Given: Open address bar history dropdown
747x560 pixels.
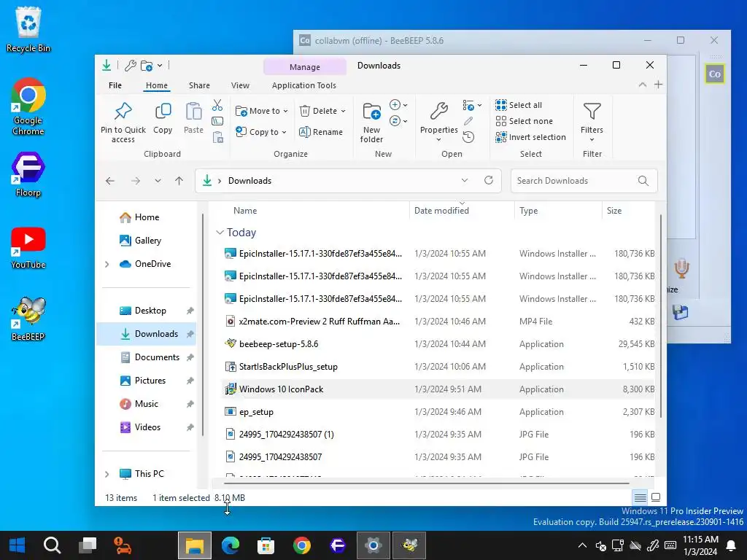Looking at the screenshot, I should [x=465, y=181].
